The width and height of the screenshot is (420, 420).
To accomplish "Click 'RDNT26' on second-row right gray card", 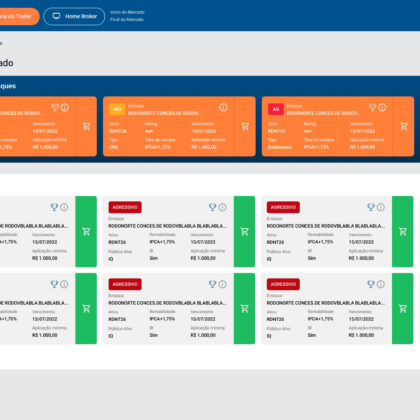I will click(275, 319).
